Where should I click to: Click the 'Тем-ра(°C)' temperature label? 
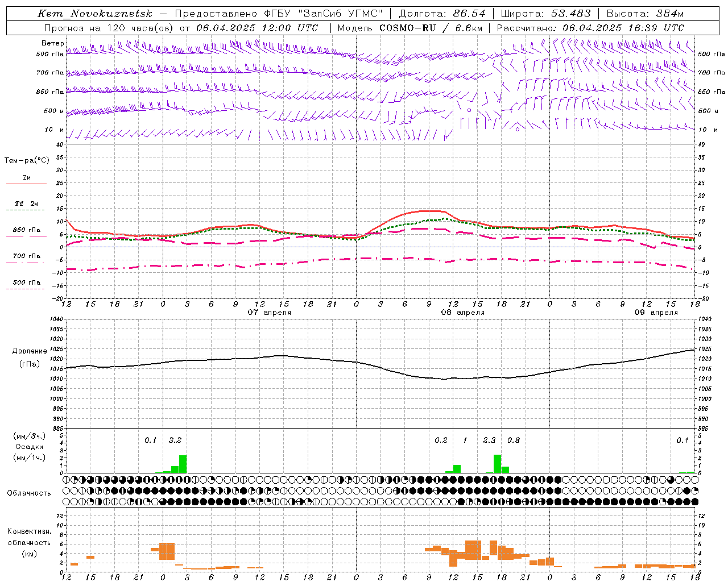pyautogui.click(x=27, y=161)
